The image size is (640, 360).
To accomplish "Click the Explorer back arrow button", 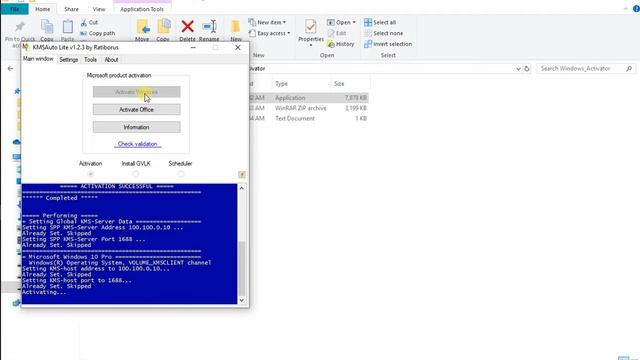I will pyautogui.click(x=11, y=69).
